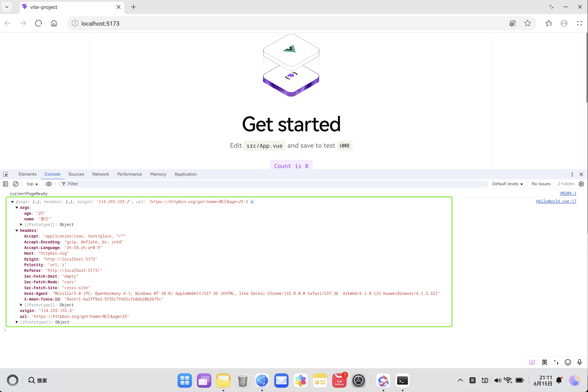Screen dimensions: 588x392
Task: Expand the Prototype under args
Action: pos(21,224)
